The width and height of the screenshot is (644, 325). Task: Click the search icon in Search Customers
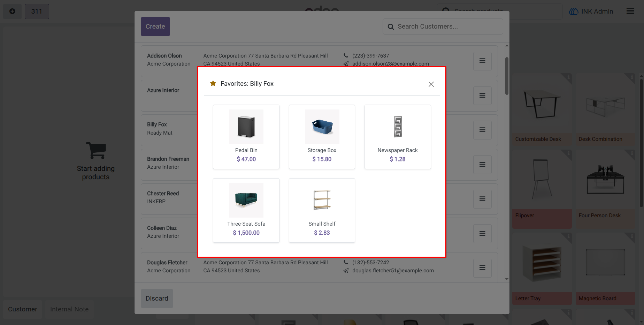tap(391, 27)
